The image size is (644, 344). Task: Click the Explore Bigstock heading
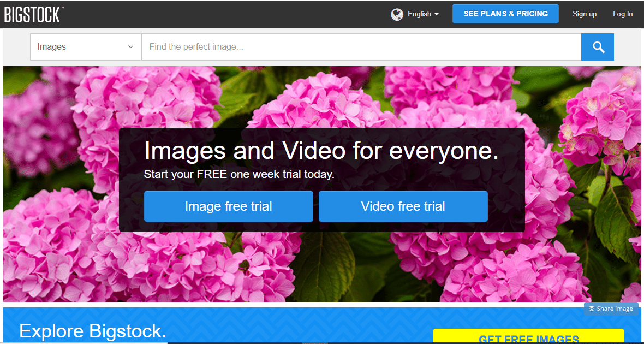(93, 331)
